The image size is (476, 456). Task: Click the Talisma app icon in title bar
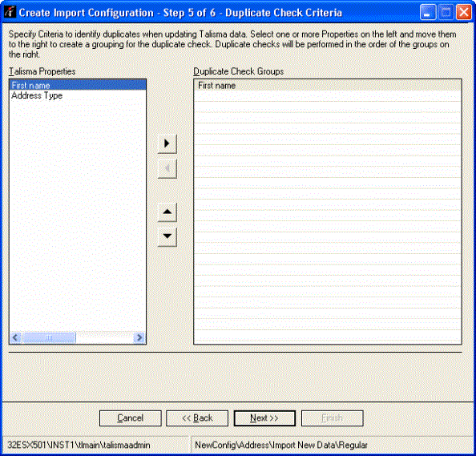pos(10,13)
